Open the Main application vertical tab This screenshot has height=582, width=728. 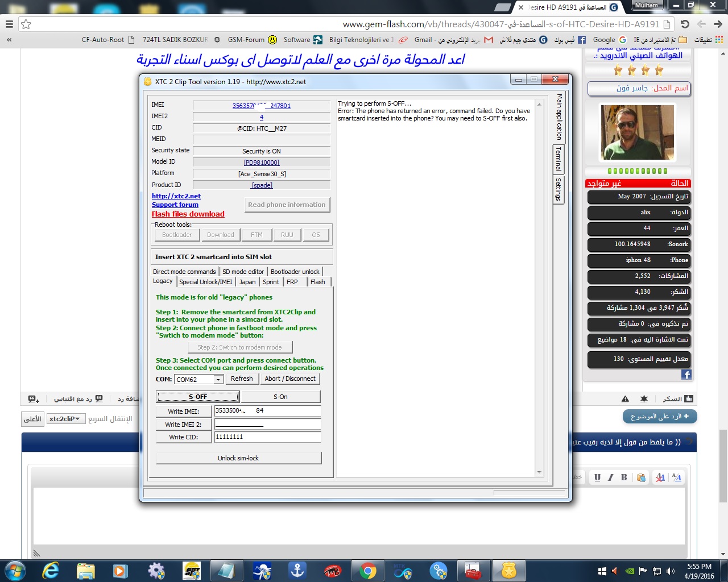(x=559, y=117)
